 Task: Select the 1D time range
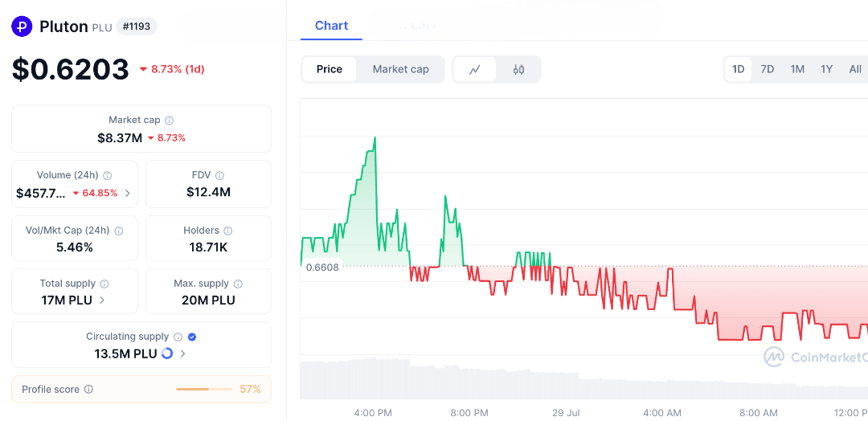[x=738, y=69]
